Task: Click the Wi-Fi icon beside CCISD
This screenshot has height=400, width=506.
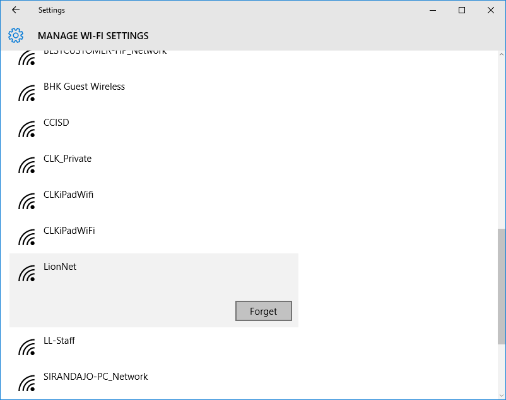Action: tap(27, 129)
